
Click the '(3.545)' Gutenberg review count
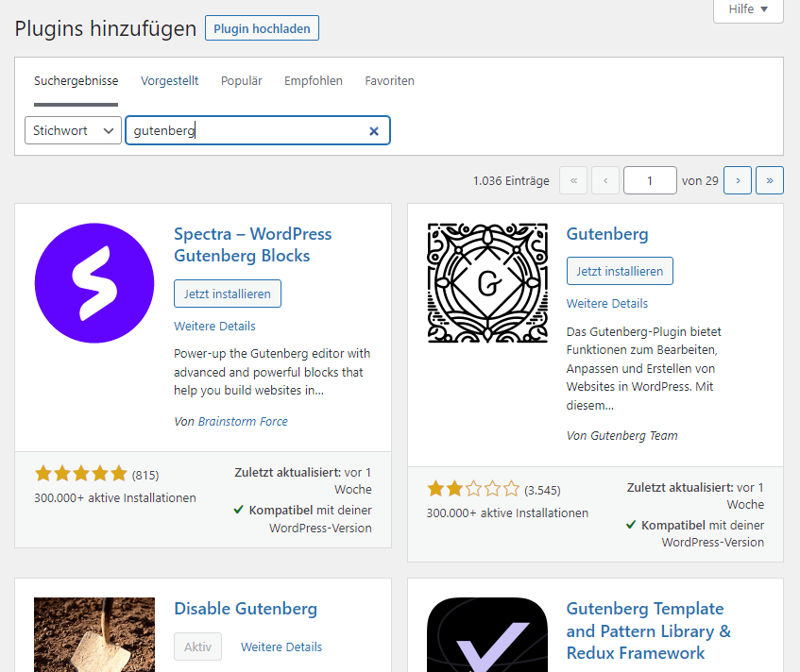tap(542, 491)
